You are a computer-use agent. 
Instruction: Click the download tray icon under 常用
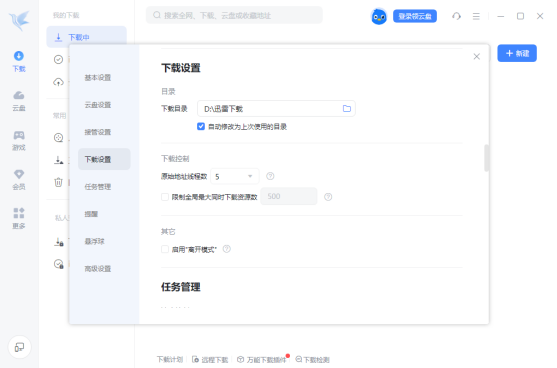coord(59,160)
